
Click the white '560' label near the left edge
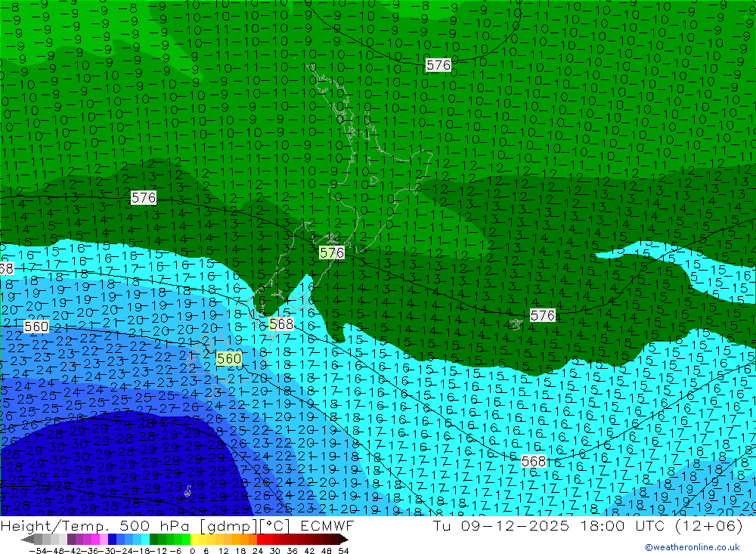coord(36,327)
